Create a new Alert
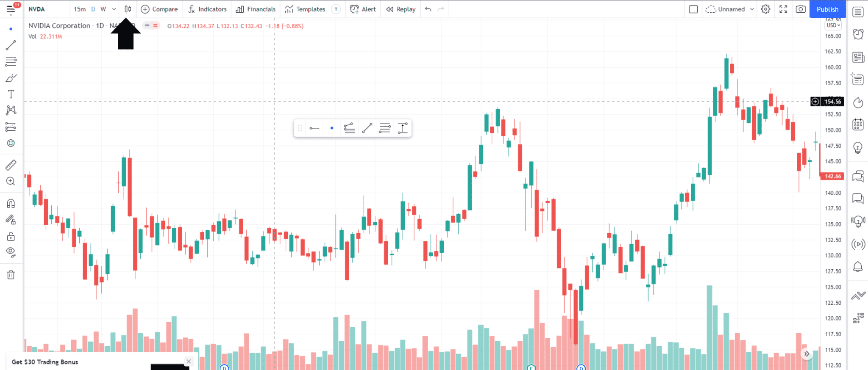This screenshot has height=370, width=868. click(x=363, y=9)
